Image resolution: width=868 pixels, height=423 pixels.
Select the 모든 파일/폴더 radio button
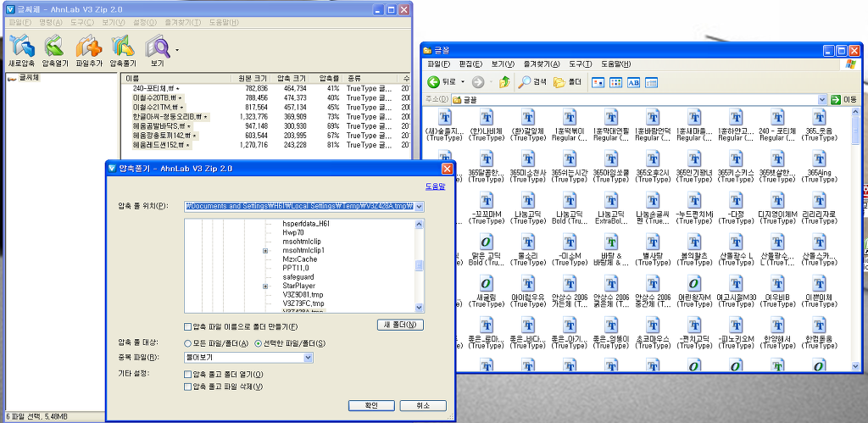188,343
